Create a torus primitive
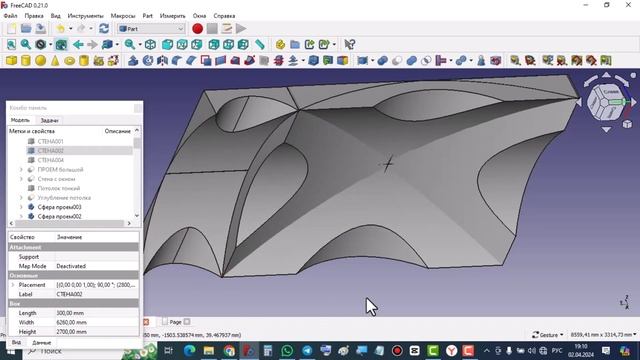 [70, 61]
